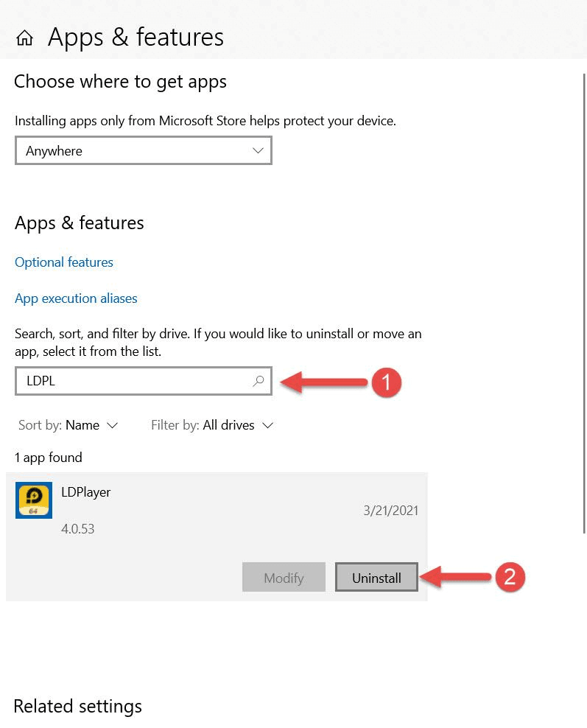
Task: Click the yellow LDPlayer app icon
Action: [x=34, y=500]
